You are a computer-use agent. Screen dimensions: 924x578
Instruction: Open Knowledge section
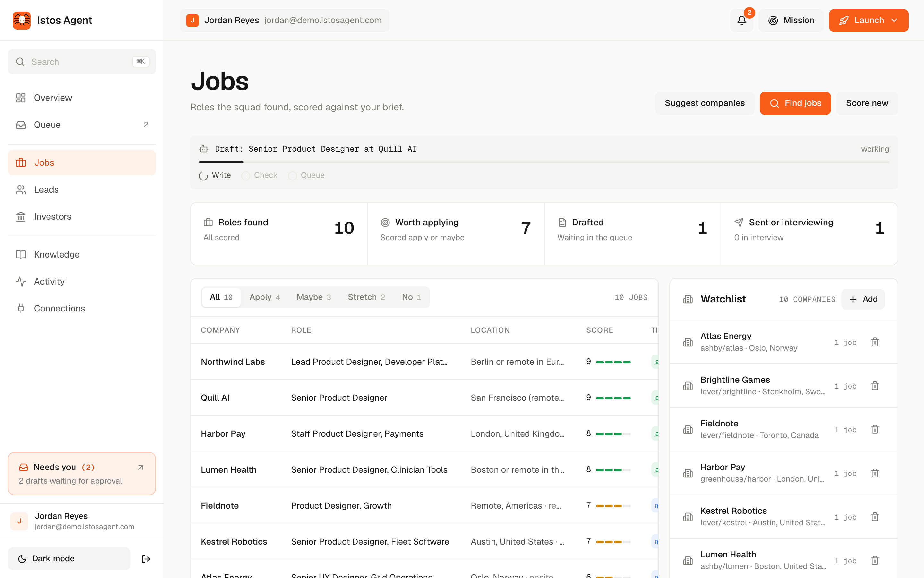point(82,254)
